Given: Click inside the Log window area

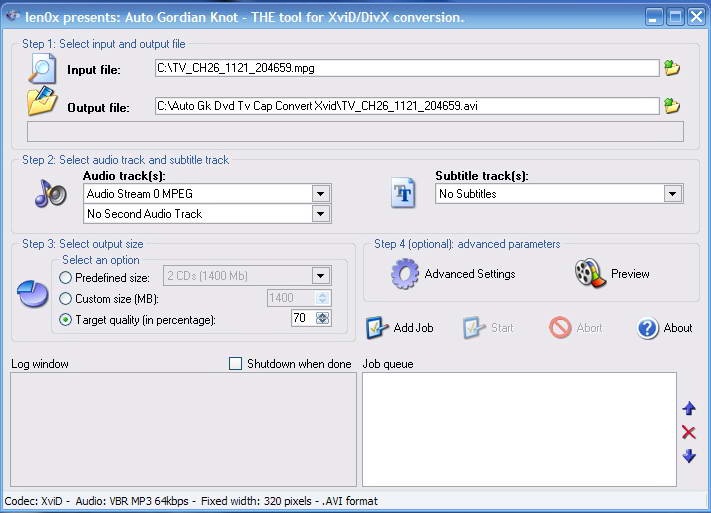Looking at the screenshot, I should point(183,429).
